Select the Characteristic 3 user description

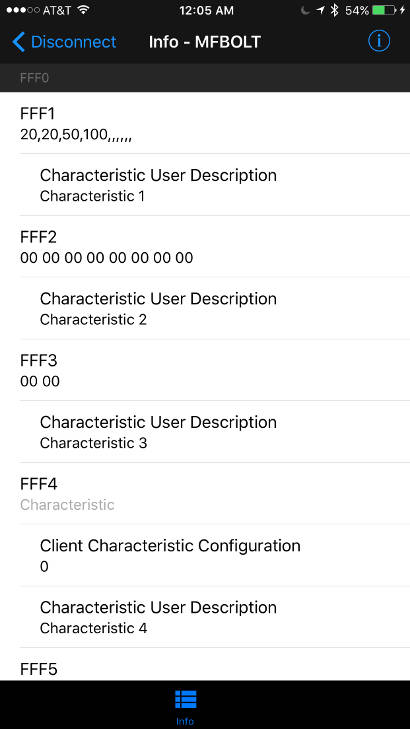point(205,431)
